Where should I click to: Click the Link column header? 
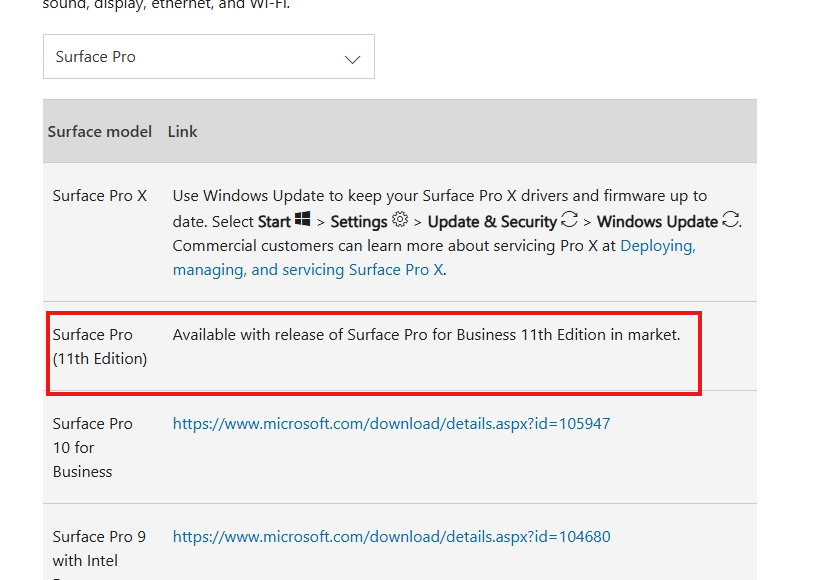pos(182,132)
